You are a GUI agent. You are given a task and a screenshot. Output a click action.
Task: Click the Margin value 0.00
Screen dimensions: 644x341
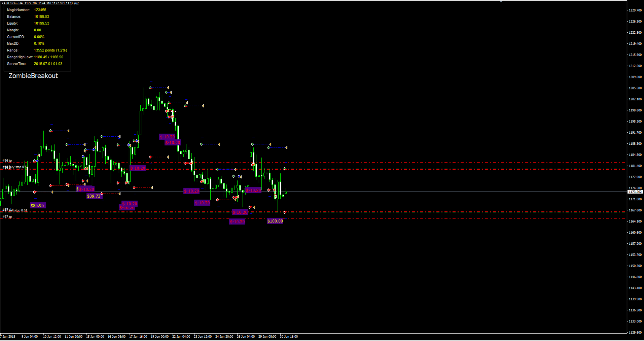(x=37, y=30)
